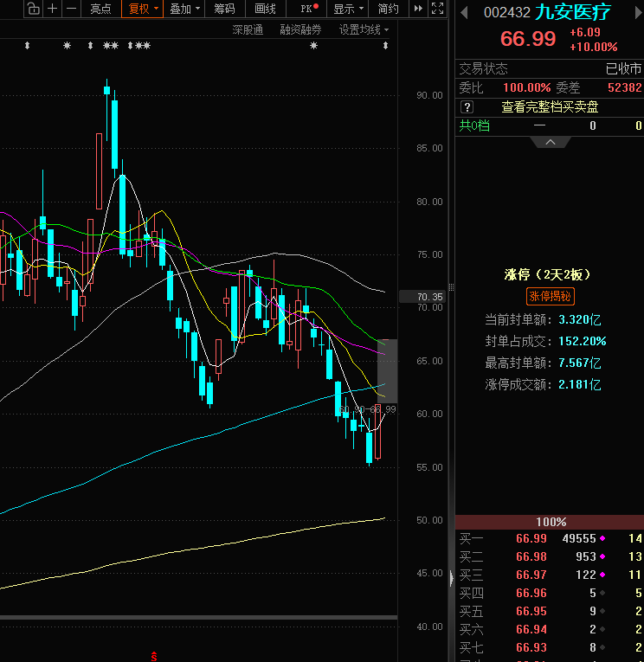The height and width of the screenshot is (662, 644).
Task: Click the latest red candlestick
Action: pos(378,432)
